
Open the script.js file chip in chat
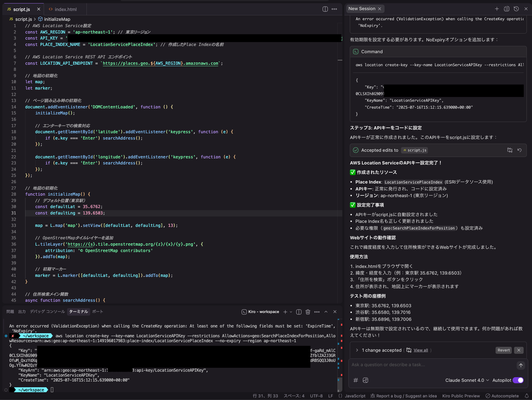pos(414,150)
